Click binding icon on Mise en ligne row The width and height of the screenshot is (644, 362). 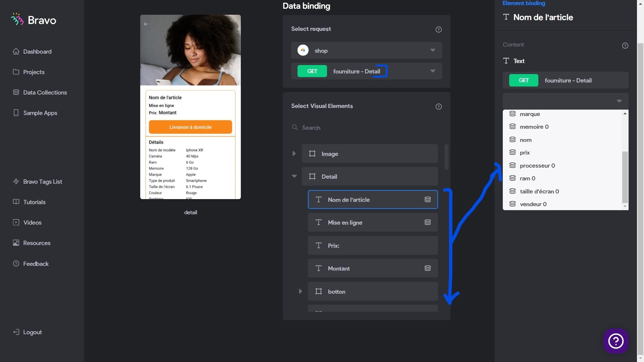pyautogui.click(x=428, y=222)
